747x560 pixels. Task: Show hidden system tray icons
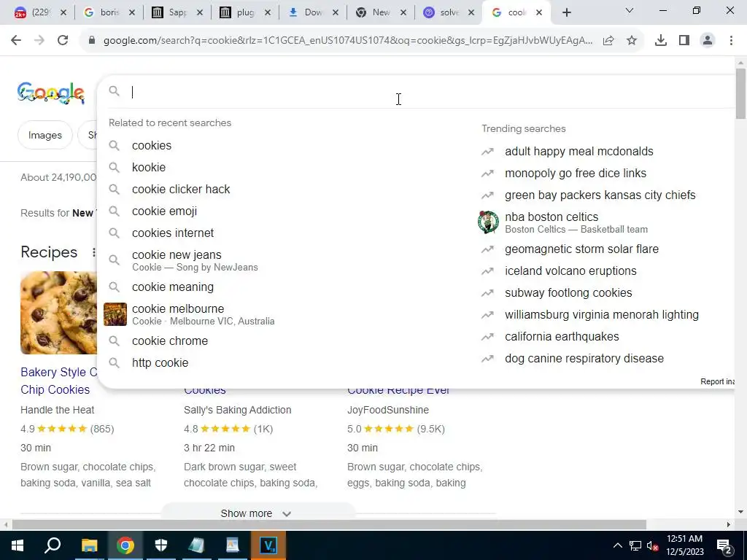pos(617,545)
